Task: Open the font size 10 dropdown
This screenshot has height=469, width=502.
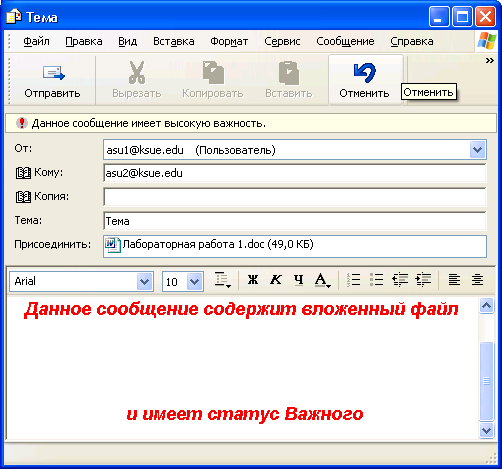Action: [x=195, y=282]
